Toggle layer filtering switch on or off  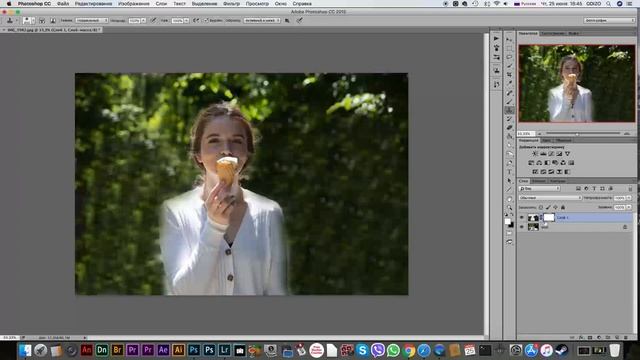tap(630, 189)
